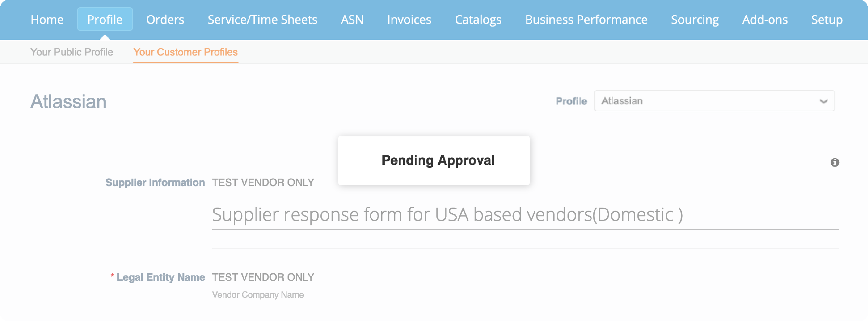Viewport: 868px width, 321px height.
Task: View the Business Performance tab
Action: (586, 20)
